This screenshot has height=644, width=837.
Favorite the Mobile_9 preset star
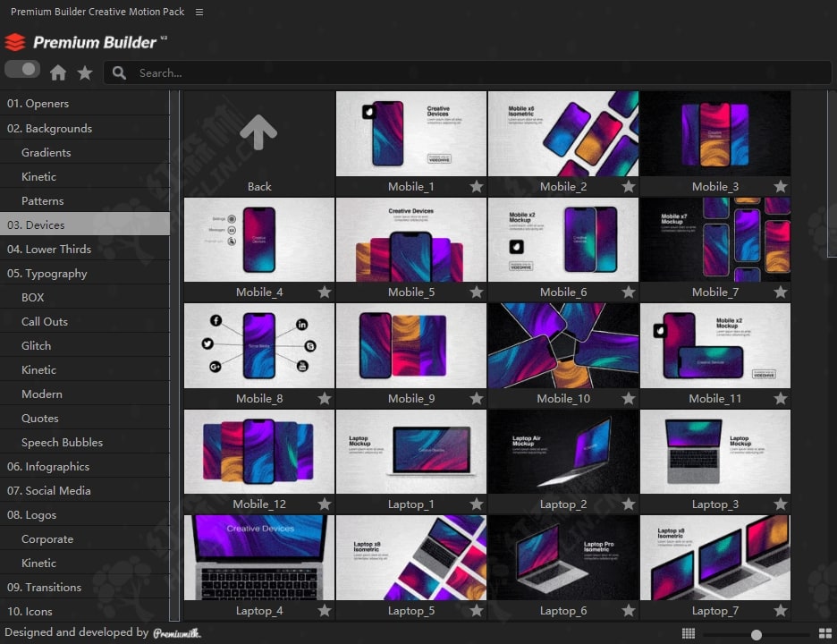[476, 398]
